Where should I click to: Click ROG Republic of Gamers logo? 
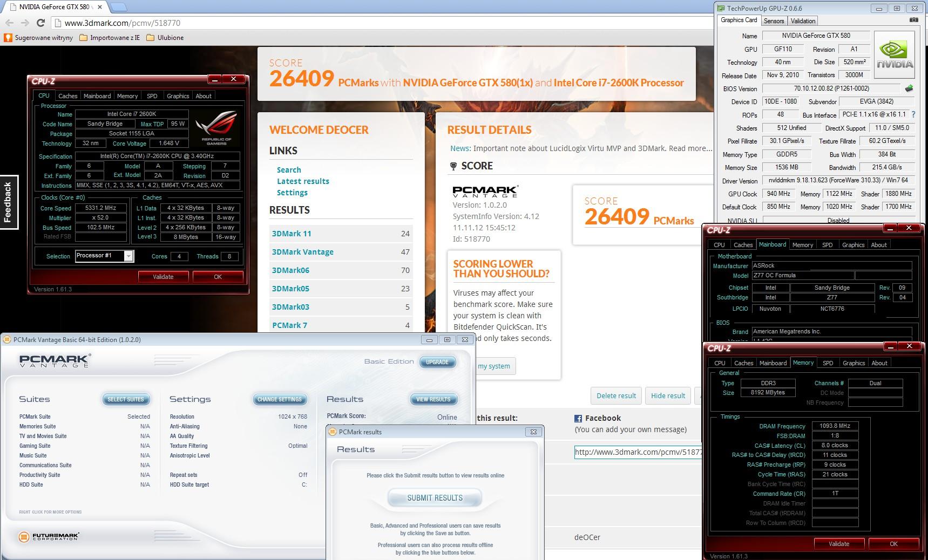tap(216, 127)
